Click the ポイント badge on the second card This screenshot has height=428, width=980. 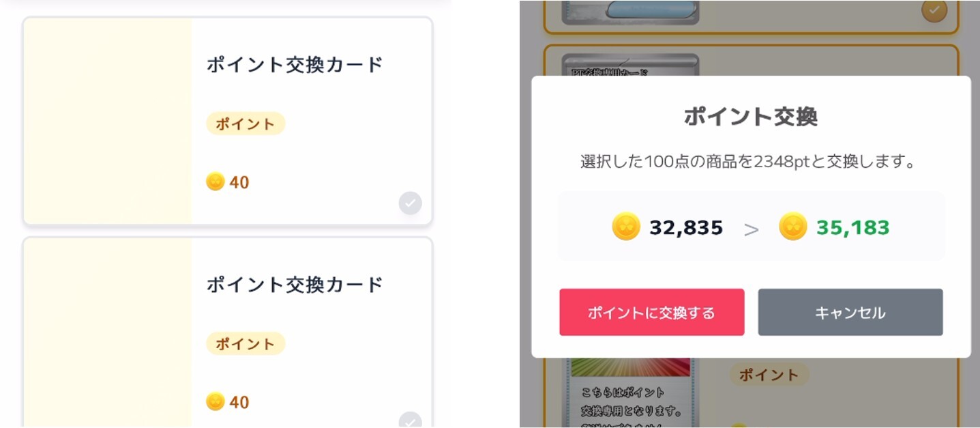tap(246, 343)
